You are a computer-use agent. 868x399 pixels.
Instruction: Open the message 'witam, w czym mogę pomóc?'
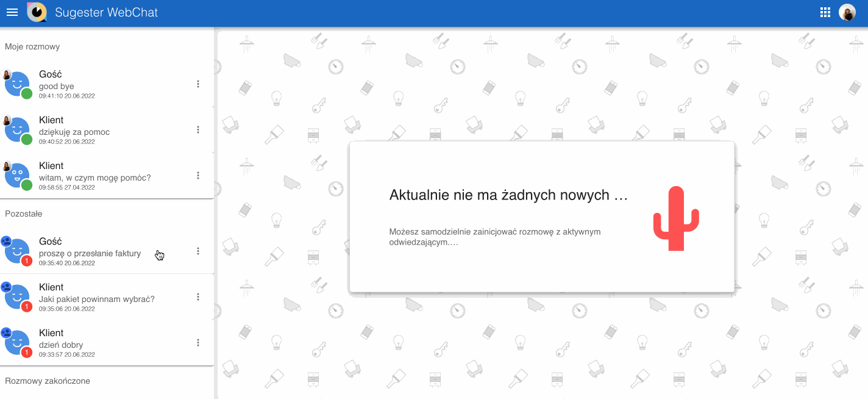[95, 178]
